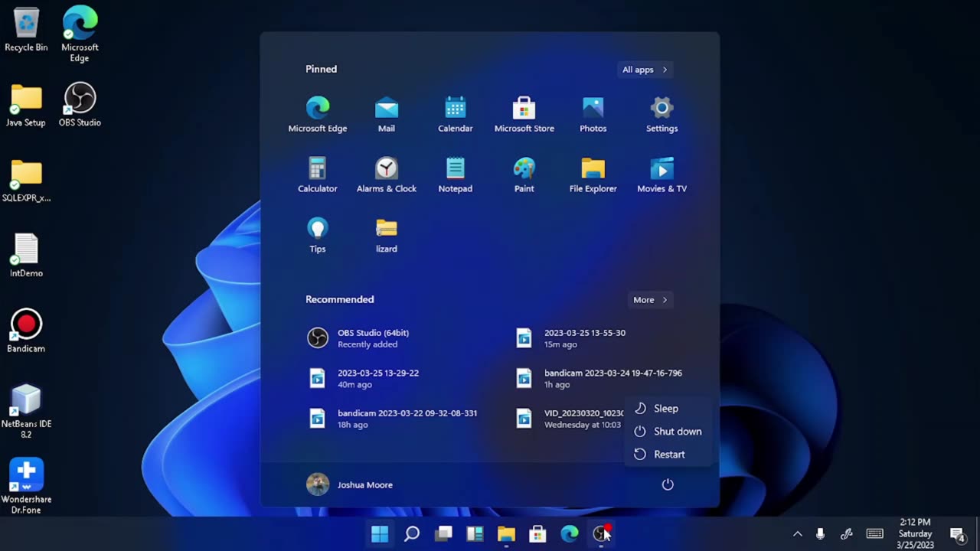Show hidden icons in the system tray
This screenshot has height=551, width=980.
(797, 533)
